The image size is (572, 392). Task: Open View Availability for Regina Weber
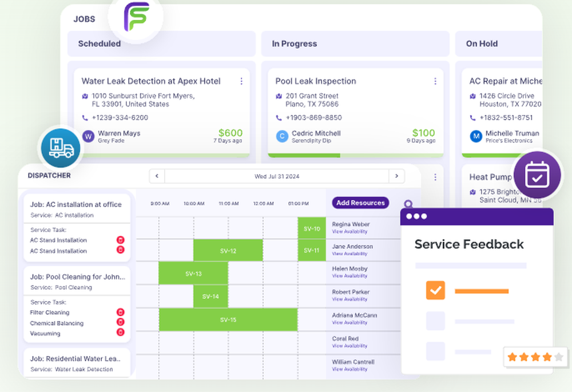pos(351,230)
